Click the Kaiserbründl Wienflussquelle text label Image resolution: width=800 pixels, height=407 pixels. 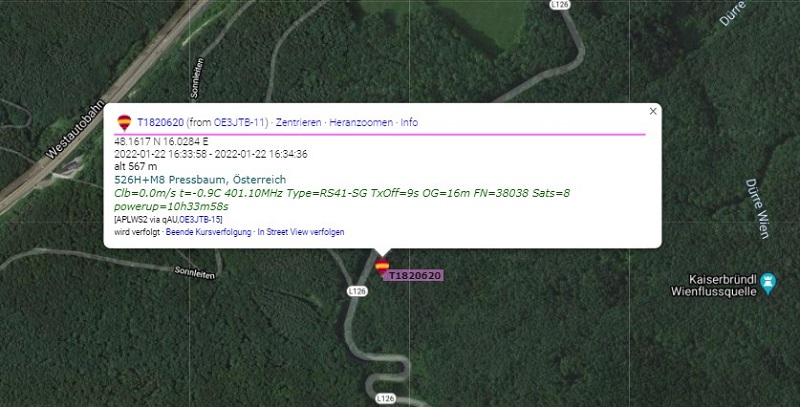[x=714, y=286]
